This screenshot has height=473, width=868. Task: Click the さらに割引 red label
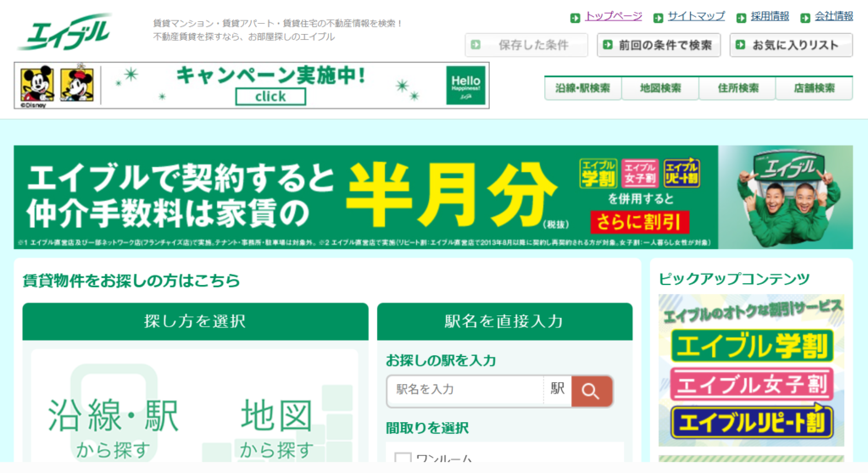pyautogui.click(x=640, y=222)
